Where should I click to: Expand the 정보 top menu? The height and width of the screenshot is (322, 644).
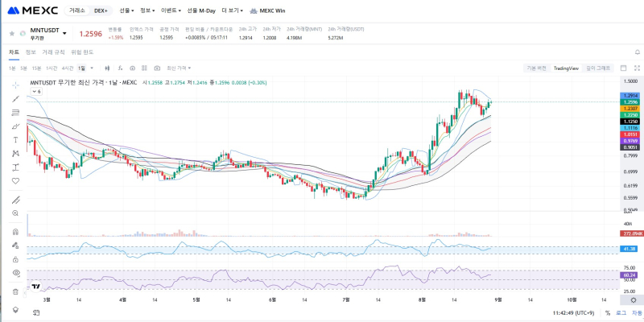[x=147, y=10]
